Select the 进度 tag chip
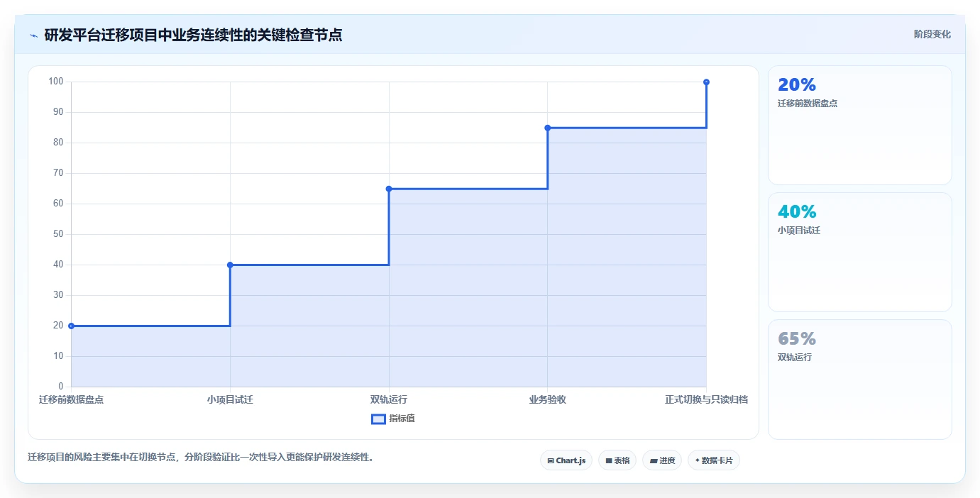The image size is (980, 498). click(662, 460)
